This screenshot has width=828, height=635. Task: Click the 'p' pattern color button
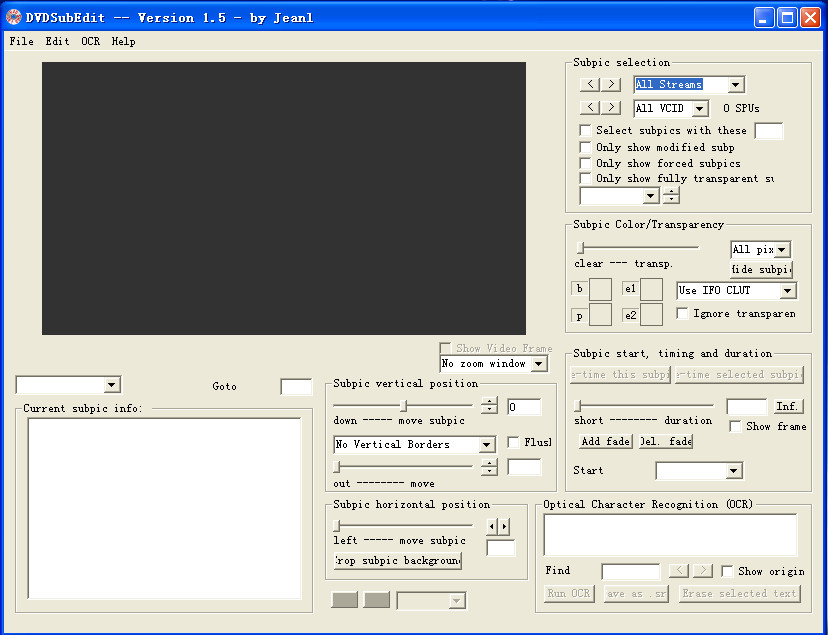click(579, 315)
